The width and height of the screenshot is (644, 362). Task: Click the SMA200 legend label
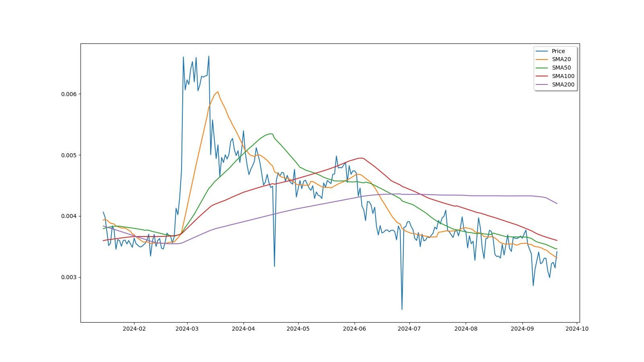coord(563,84)
